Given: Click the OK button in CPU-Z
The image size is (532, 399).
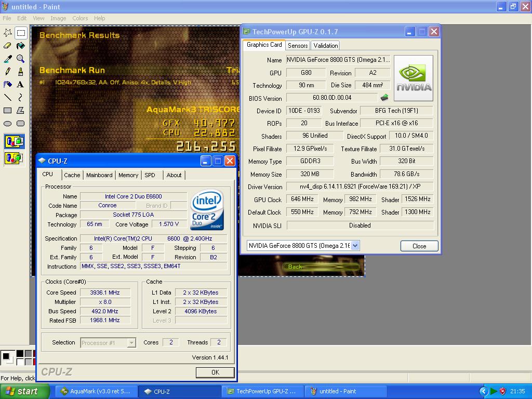Looking at the screenshot, I should click(215, 372).
